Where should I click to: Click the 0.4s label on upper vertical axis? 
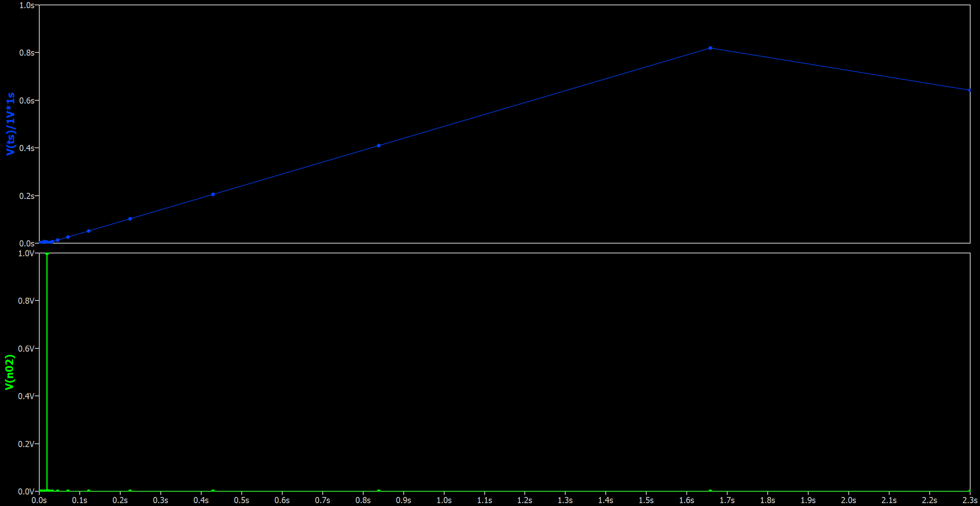click(27, 148)
